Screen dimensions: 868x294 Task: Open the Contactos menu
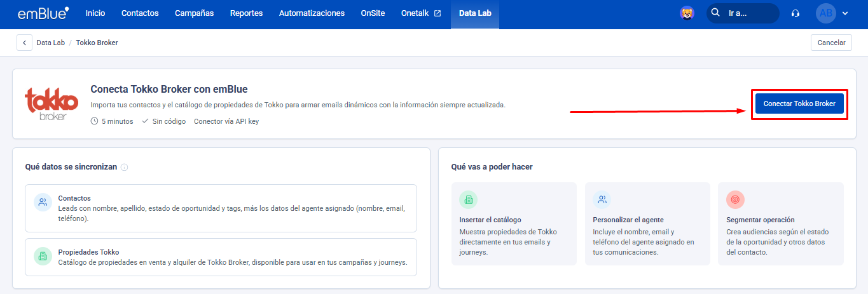[140, 13]
